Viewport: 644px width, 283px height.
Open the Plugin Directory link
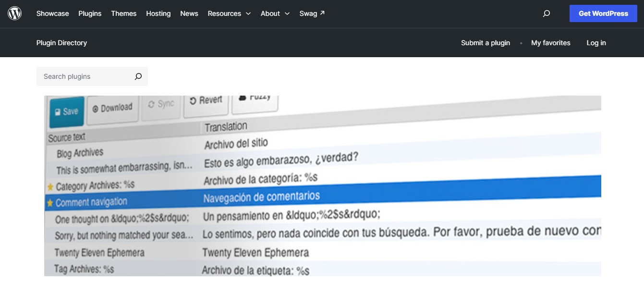click(61, 43)
